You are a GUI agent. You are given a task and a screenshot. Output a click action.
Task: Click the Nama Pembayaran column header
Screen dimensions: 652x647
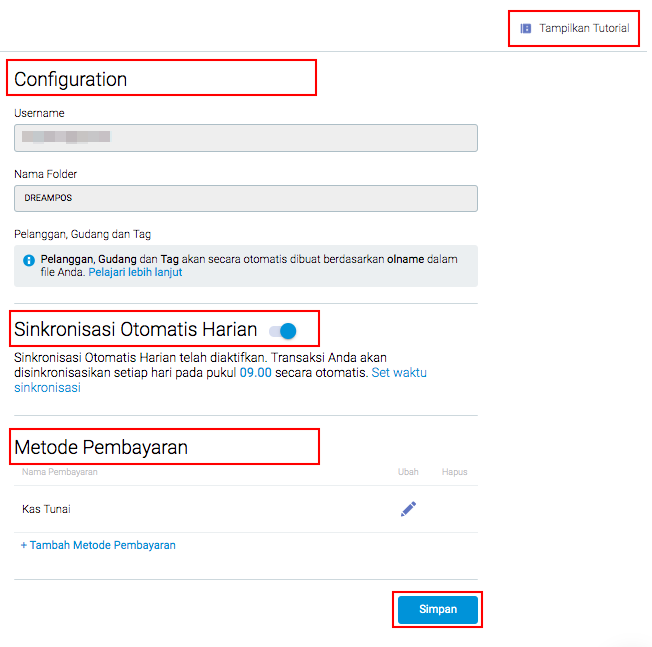pos(59,472)
